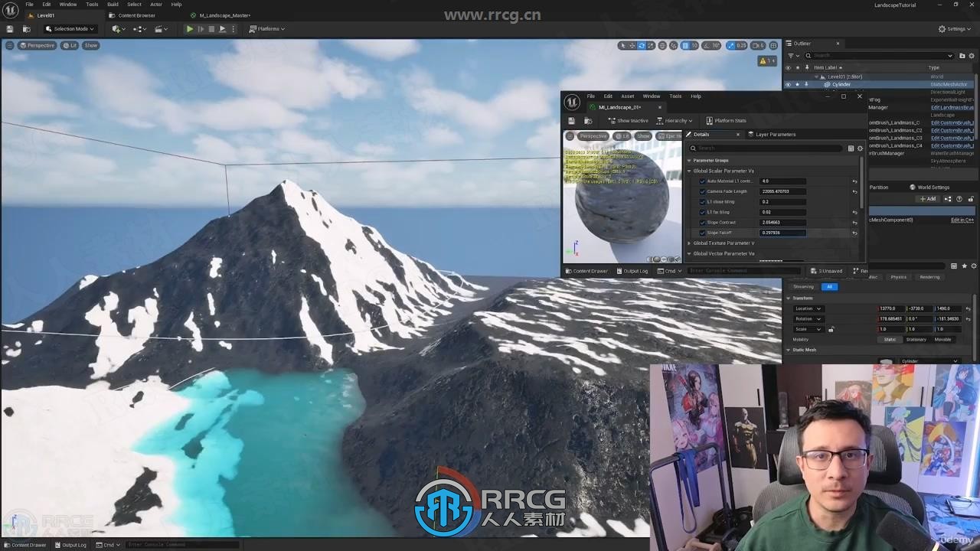Image resolution: width=980 pixels, height=551 pixels.
Task: Click the Lit view mode in main viewport
Action: click(x=70, y=45)
